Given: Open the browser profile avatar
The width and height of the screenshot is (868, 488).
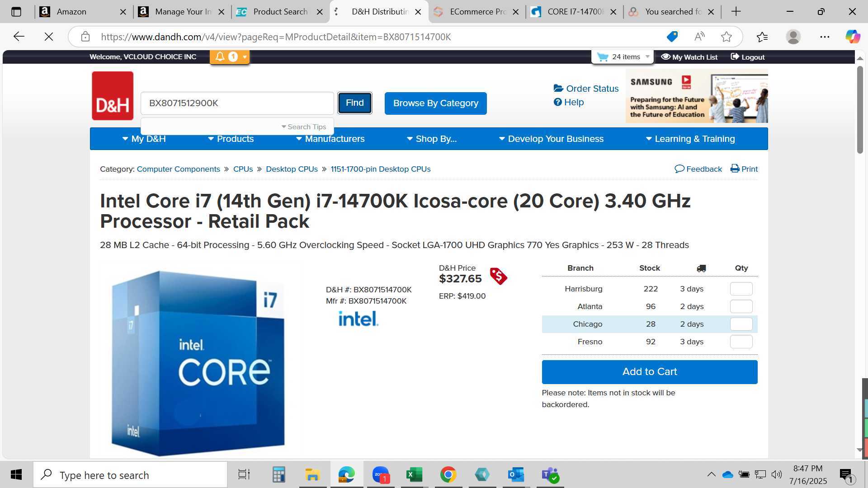Looking at the screenshot, I should coord(793,37).
